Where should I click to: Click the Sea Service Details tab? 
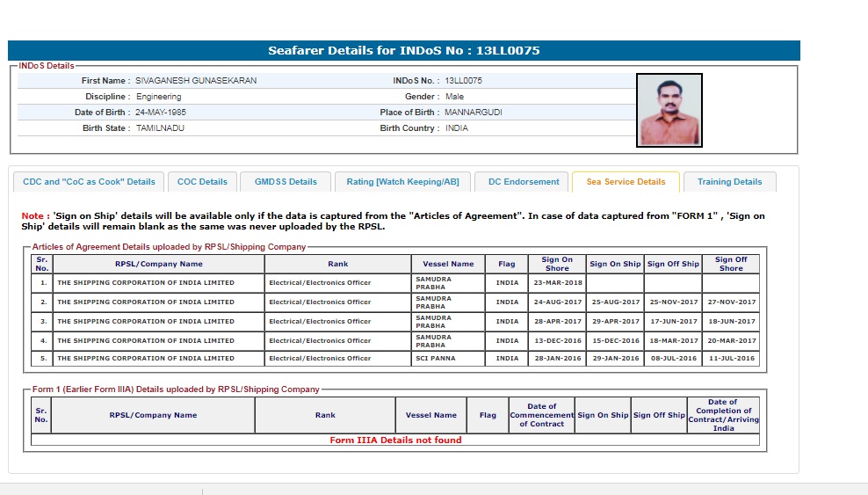(626, 182)
